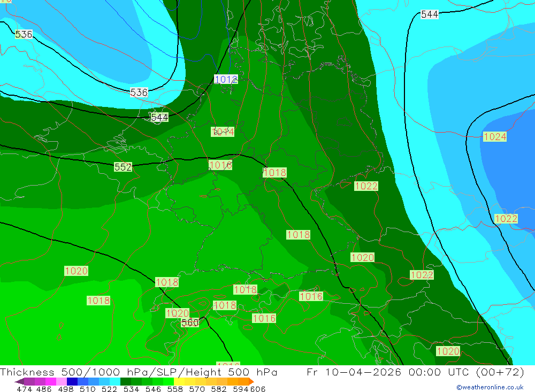Click the purple left arrow tip of legend
Viewport: 535px width, 392px height.
(x=19, y=381)
